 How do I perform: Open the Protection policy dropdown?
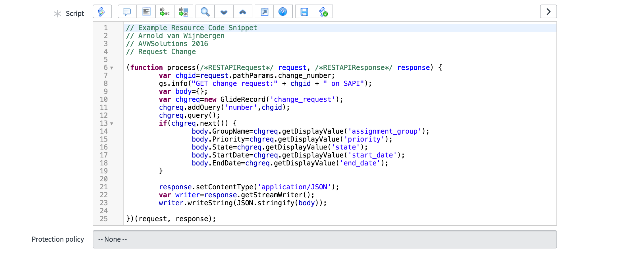pyautogui.click(x=325, y=239)
